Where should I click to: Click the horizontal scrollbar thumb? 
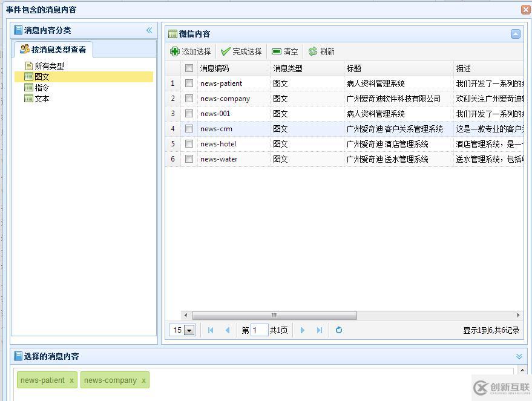[274, 315]
